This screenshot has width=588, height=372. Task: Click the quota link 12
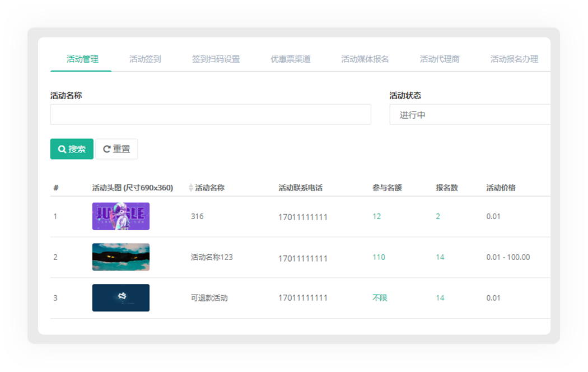click(x=376, y=216)
